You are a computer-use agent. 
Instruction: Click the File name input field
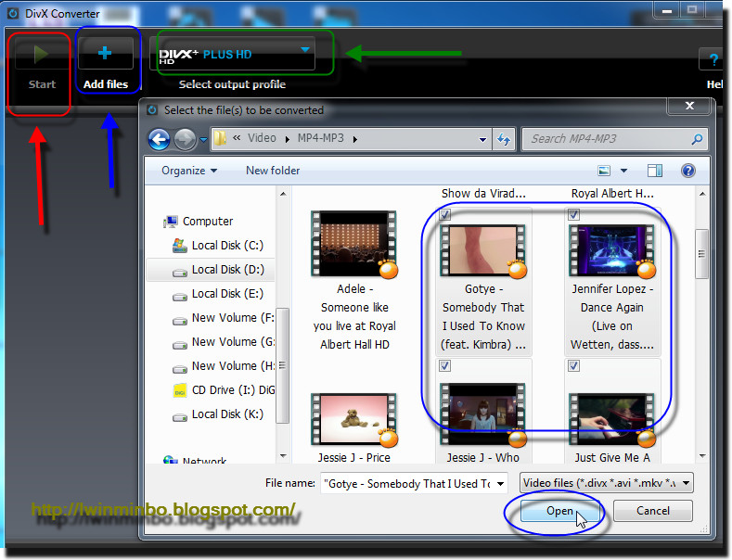(408, 483)
